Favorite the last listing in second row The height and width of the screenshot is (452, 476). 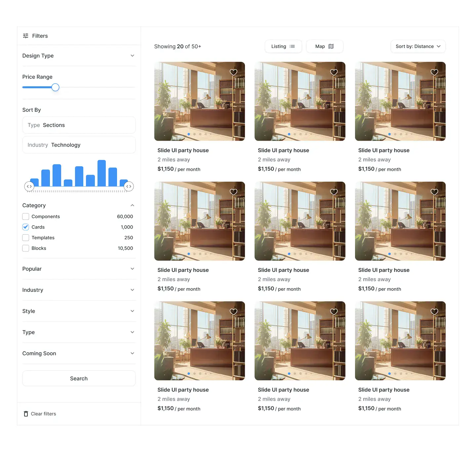tap(434, 192)
